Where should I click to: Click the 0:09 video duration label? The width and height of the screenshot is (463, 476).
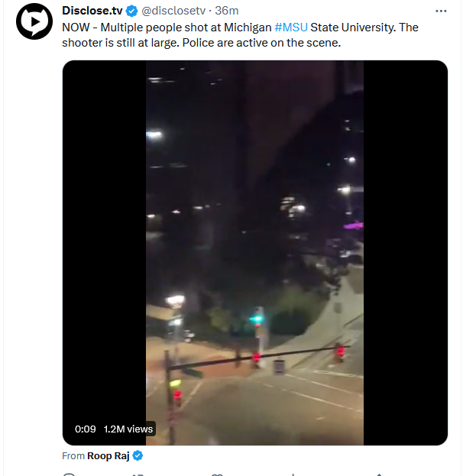[86, 429]
